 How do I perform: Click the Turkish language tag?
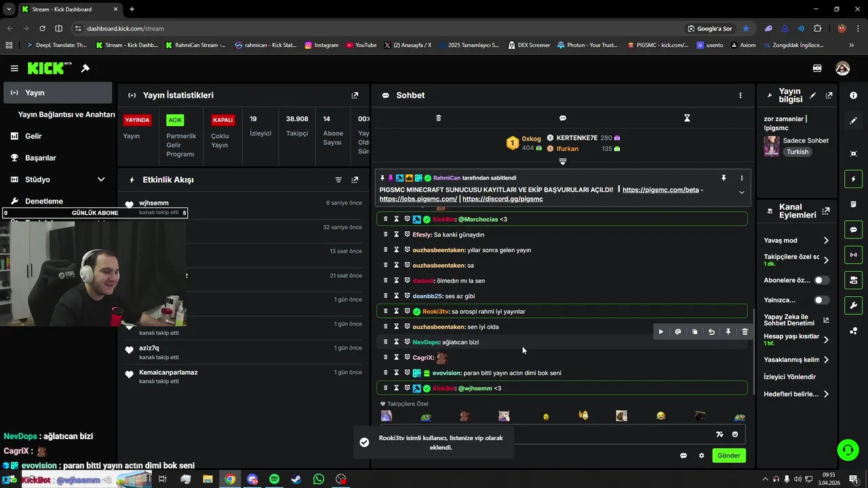click(797, 152)
